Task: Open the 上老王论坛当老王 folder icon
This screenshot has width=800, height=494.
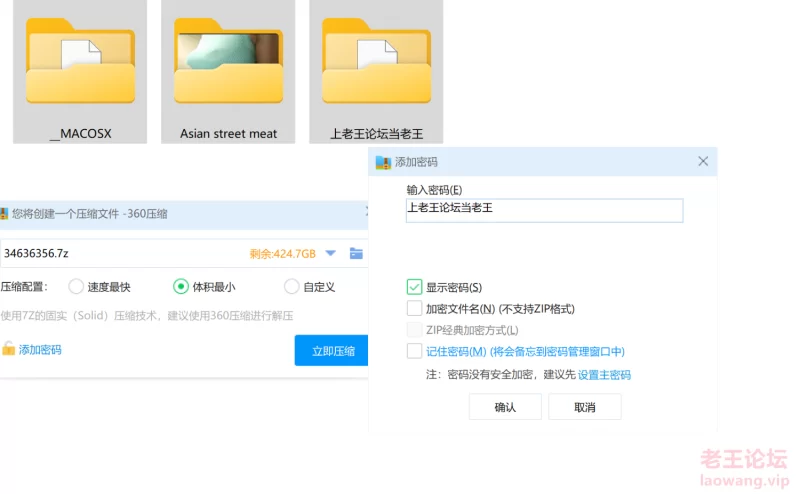Action: pos(376,61)
